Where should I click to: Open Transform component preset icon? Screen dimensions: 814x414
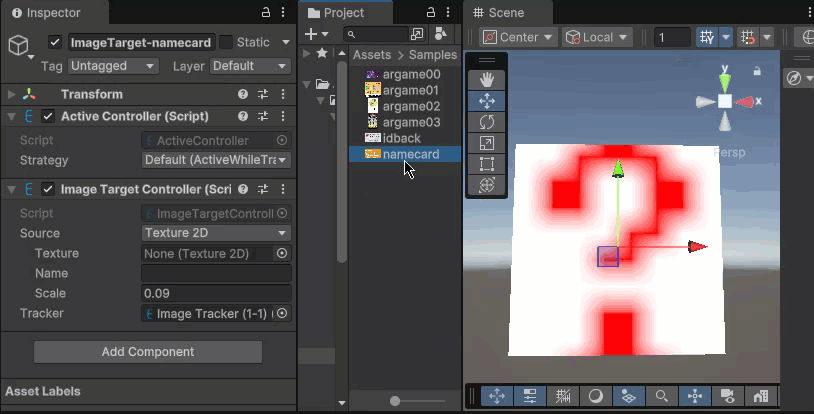tap(263, 94)
